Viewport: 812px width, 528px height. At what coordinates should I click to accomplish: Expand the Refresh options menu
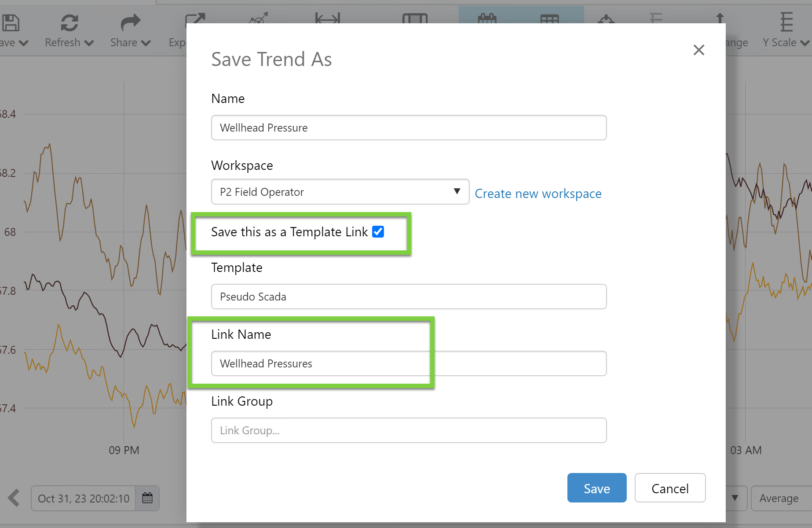(89, 43)
